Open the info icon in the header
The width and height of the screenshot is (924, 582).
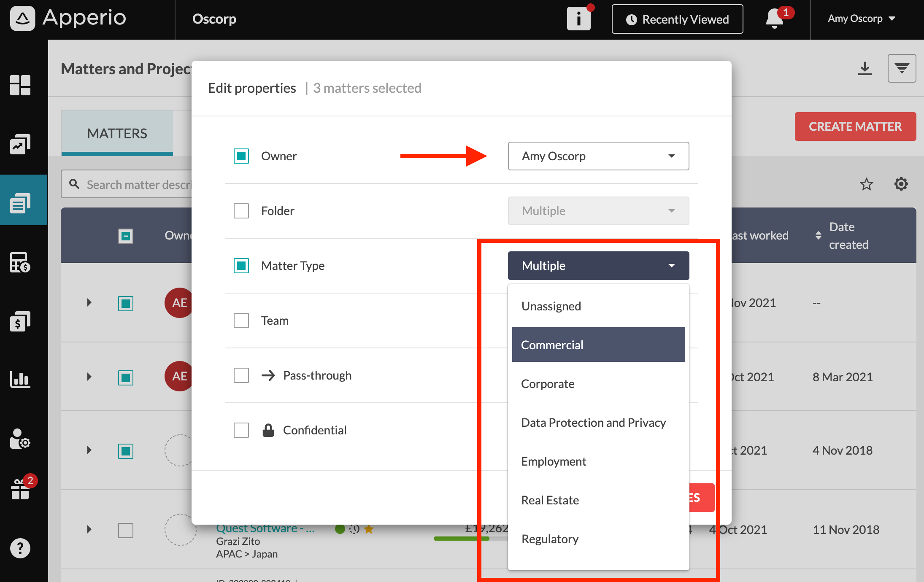(578, 19)
